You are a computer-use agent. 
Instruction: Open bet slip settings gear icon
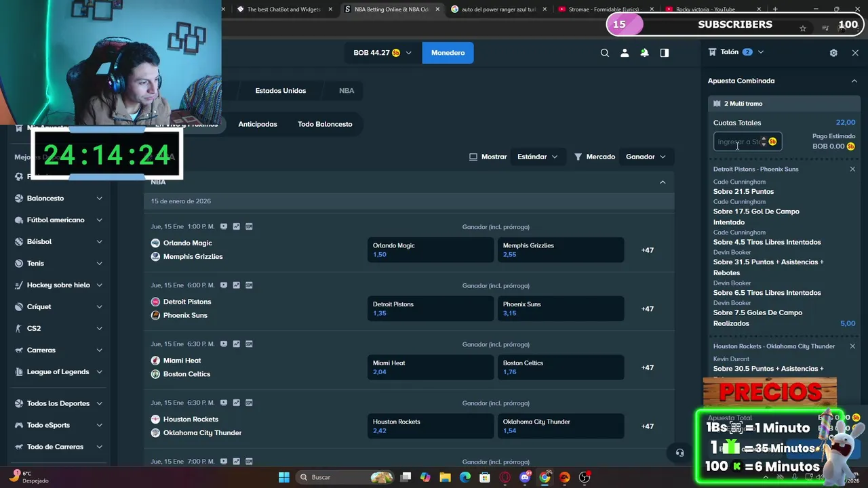[x=833, y=53]
